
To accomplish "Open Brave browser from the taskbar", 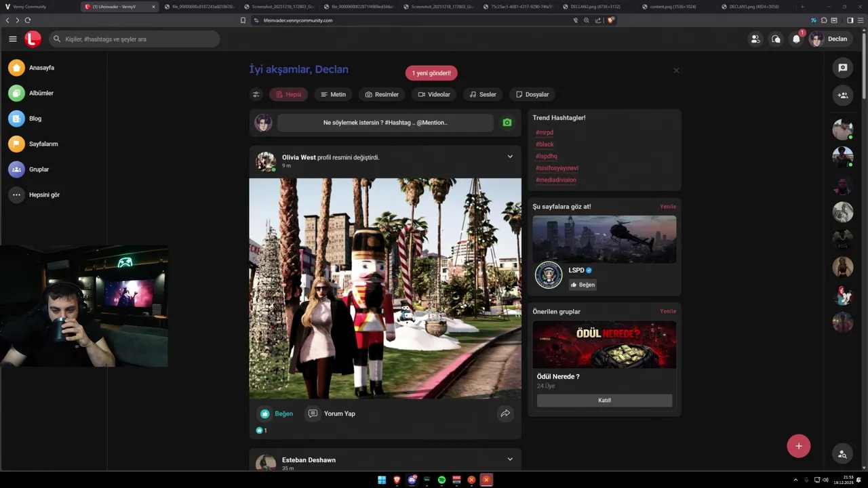I will click(397, 480).
